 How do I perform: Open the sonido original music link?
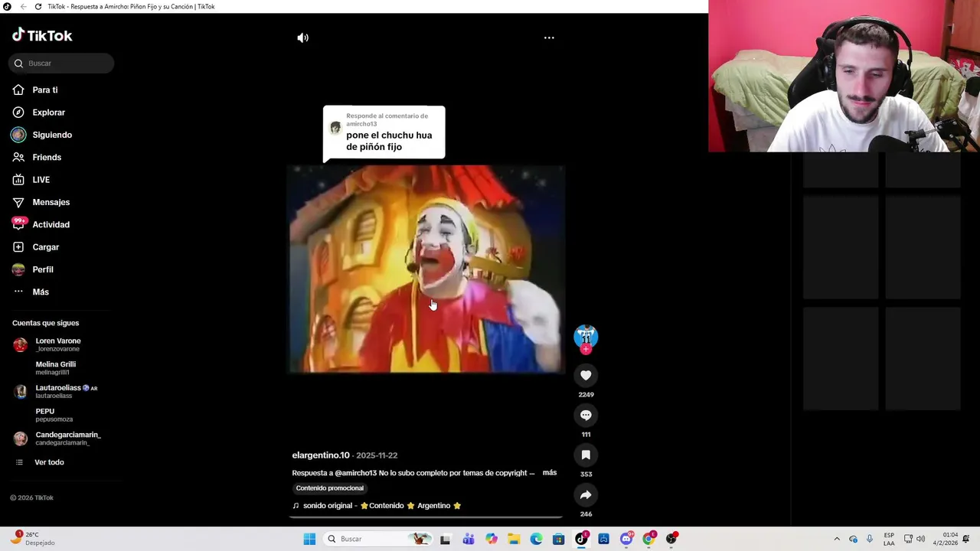coord(377,506)
